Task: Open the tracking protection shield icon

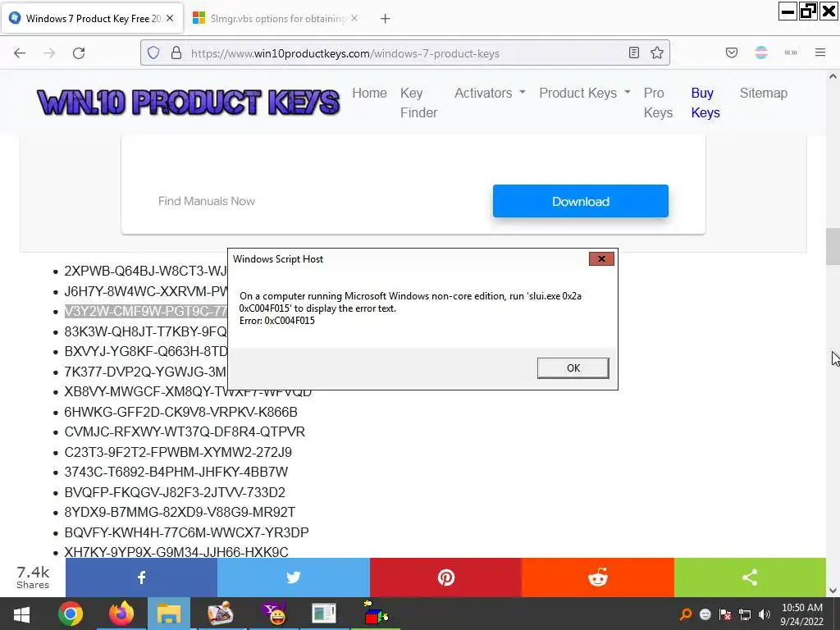Action: (153, 53)
